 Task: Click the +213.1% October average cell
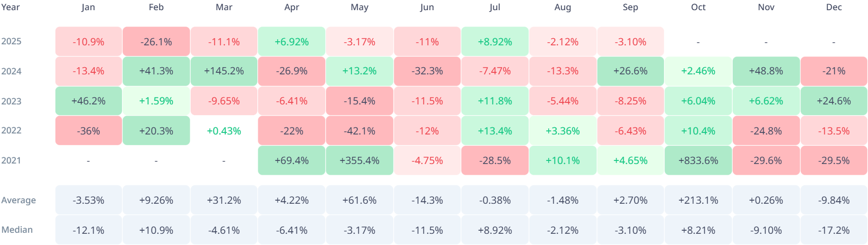(698, 200)
